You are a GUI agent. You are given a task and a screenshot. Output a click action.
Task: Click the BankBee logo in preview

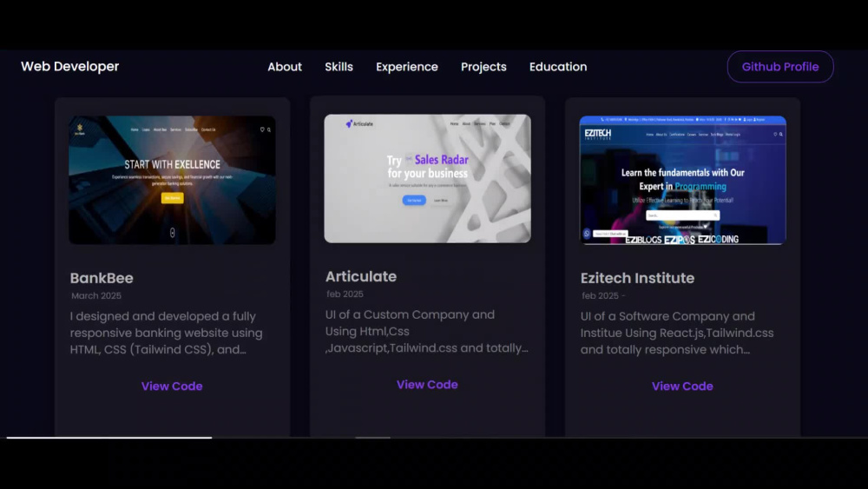pos(80,129)
